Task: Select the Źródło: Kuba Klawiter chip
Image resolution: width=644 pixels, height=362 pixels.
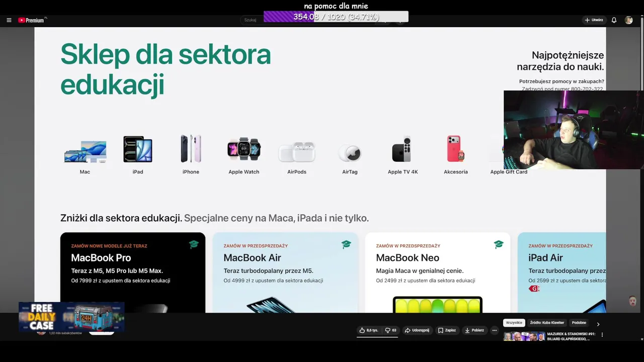Action: pyautogui.click(x=547, y=323)
